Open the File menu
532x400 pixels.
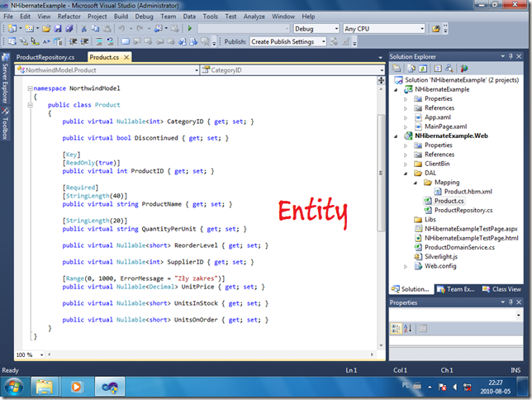[8, 17]
